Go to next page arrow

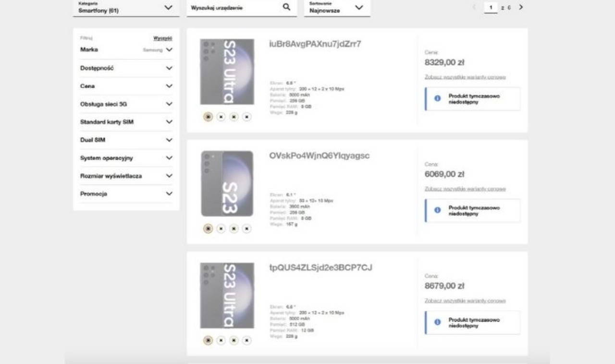tap(521, 7)
